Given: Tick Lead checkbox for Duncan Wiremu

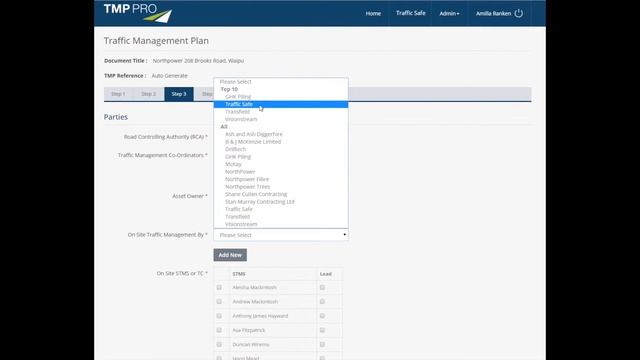Looking at the screenshot, I should click(322, 344).
